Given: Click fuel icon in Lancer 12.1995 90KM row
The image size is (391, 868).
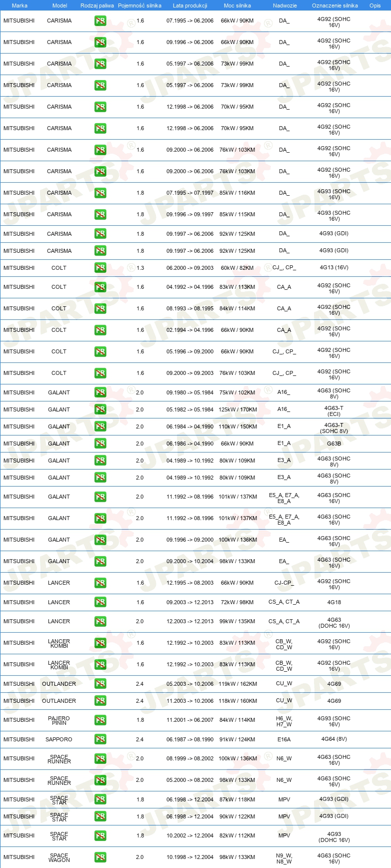Looking at the screenshot, I should [100, 583].
